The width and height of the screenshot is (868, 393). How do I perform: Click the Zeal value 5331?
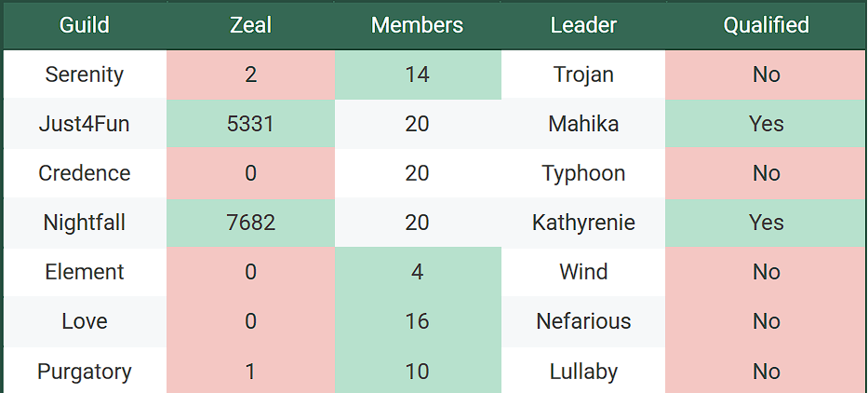(x=251, y=124)
